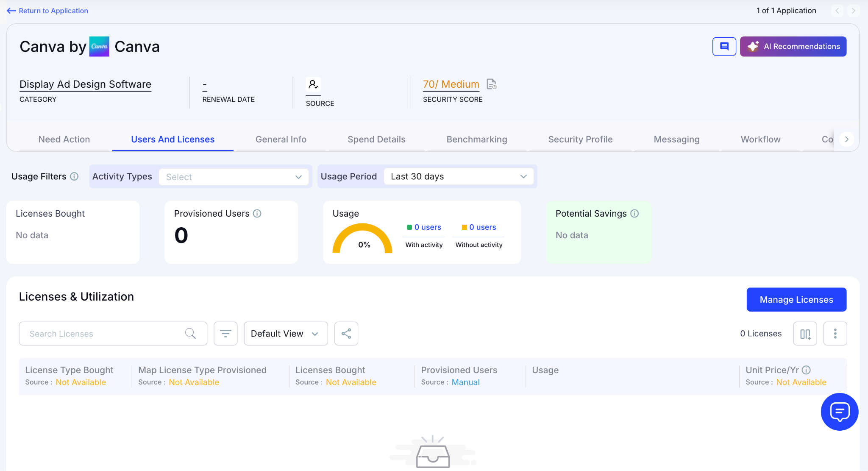Open the three-dot more options menu
This screenshot has width=868, height=471.
tap(835, 334)
